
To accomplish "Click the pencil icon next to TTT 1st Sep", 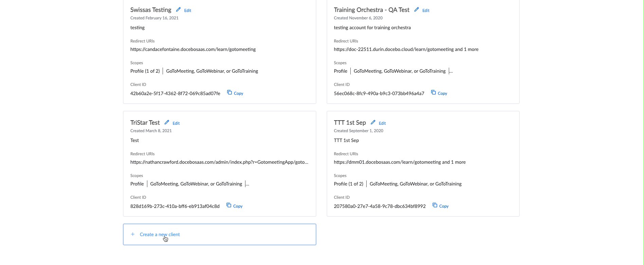I will tap(373, 122).
